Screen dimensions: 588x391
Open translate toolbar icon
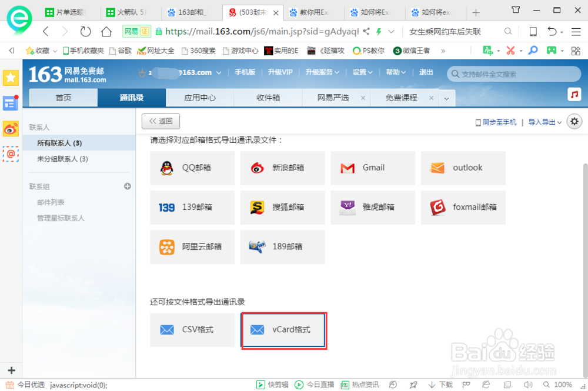coord(488,51)
